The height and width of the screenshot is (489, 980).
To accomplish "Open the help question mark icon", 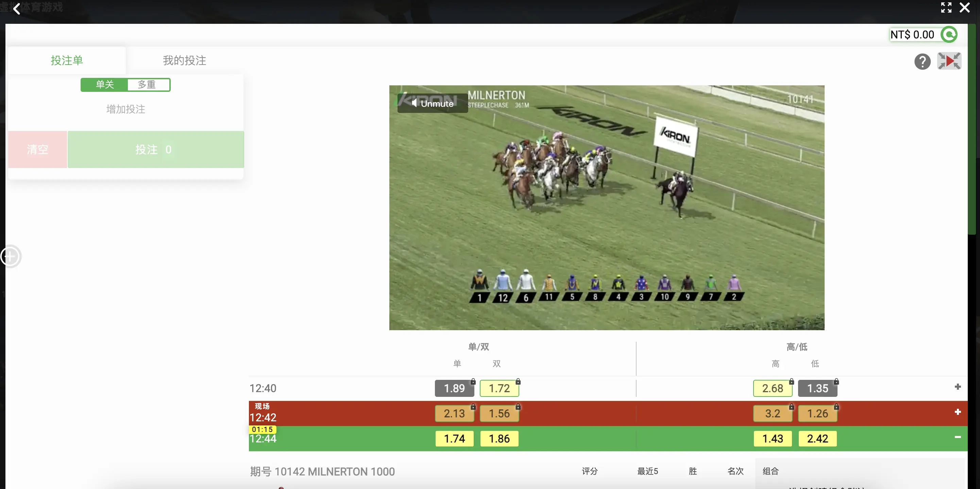I will (x=922, y=62).
